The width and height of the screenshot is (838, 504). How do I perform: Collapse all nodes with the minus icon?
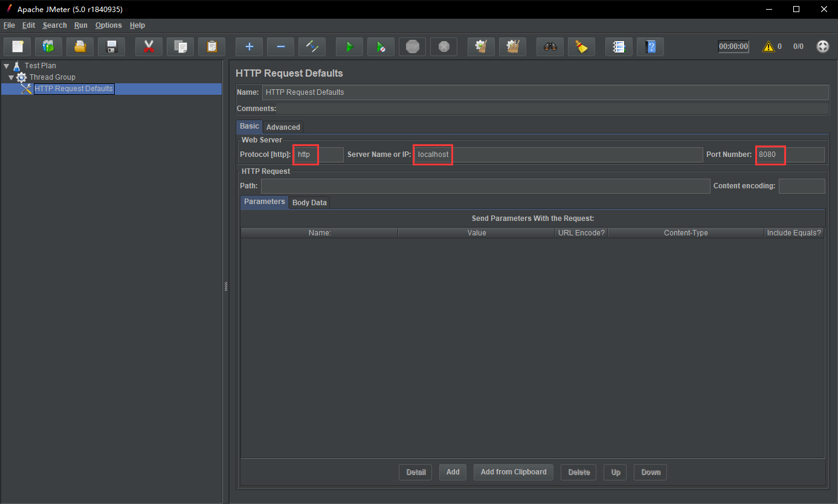pos(280,46)
